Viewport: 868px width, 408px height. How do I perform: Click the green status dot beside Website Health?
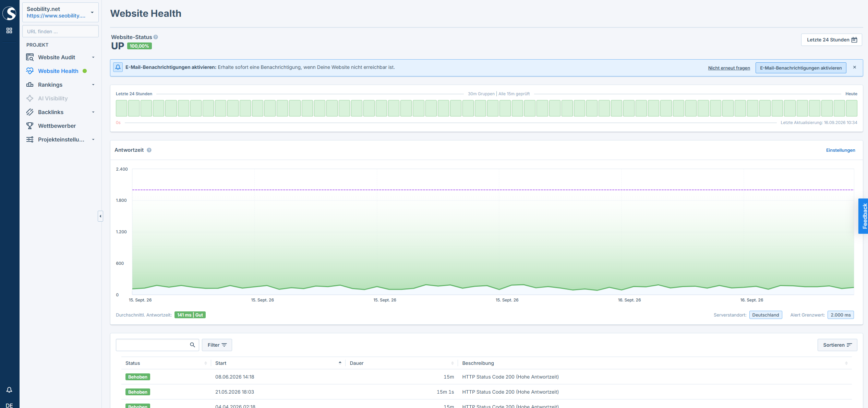[x=85, y=71]
